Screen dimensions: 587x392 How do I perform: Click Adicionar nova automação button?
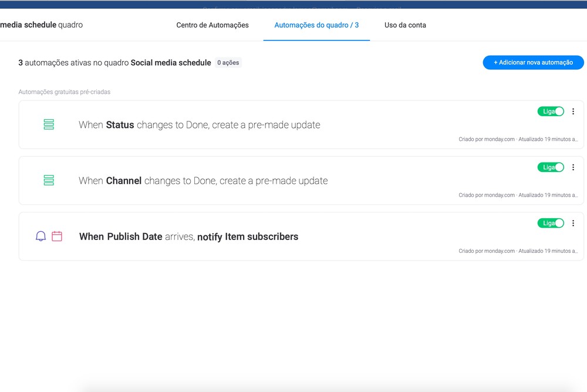click(x=533, y=62)
